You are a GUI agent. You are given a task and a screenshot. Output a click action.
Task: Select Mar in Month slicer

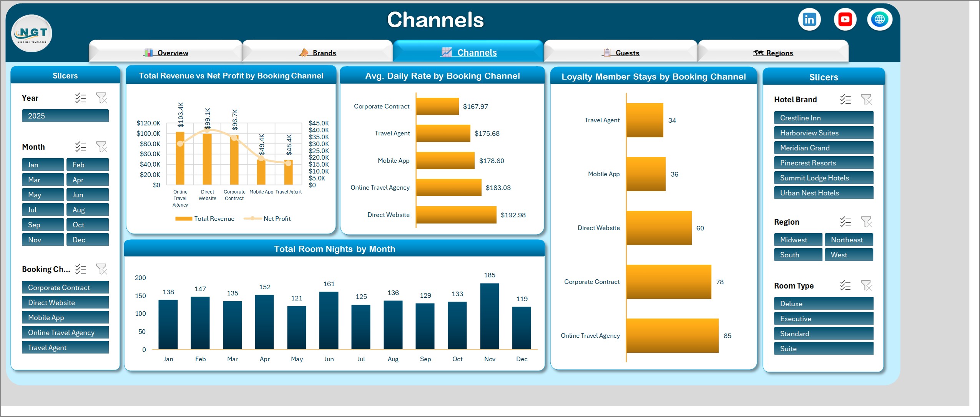(x=43, y=180)
